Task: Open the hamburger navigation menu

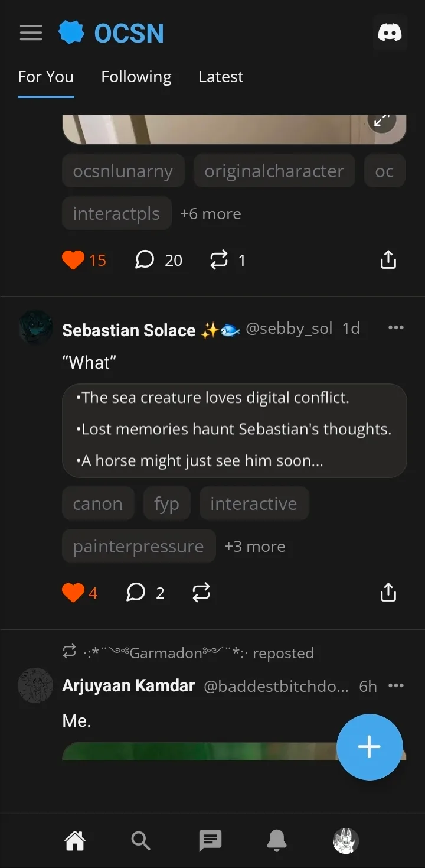Action: (x=31, y=32)
